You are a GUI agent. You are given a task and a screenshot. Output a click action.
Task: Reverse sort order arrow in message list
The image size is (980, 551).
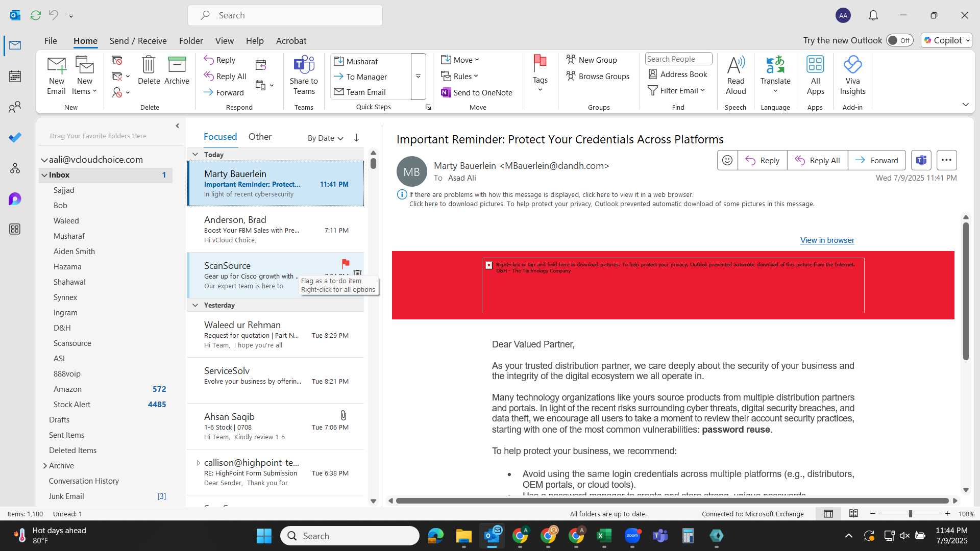click(356, 138)
